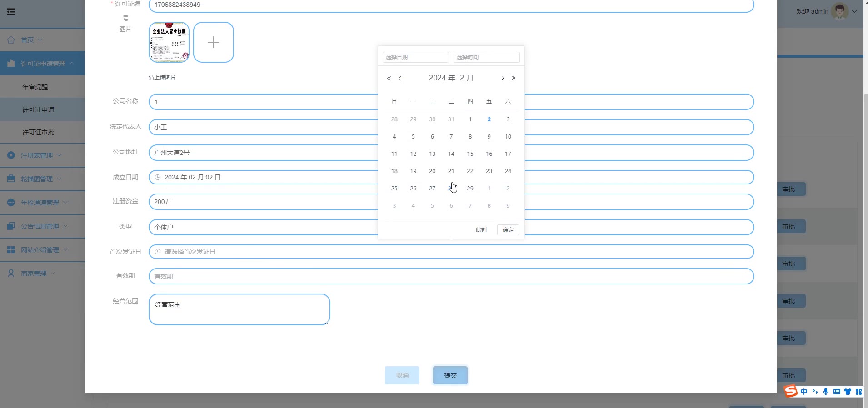Expand the 首页 menu chevron
868x408 pixels.
[40, 40]
